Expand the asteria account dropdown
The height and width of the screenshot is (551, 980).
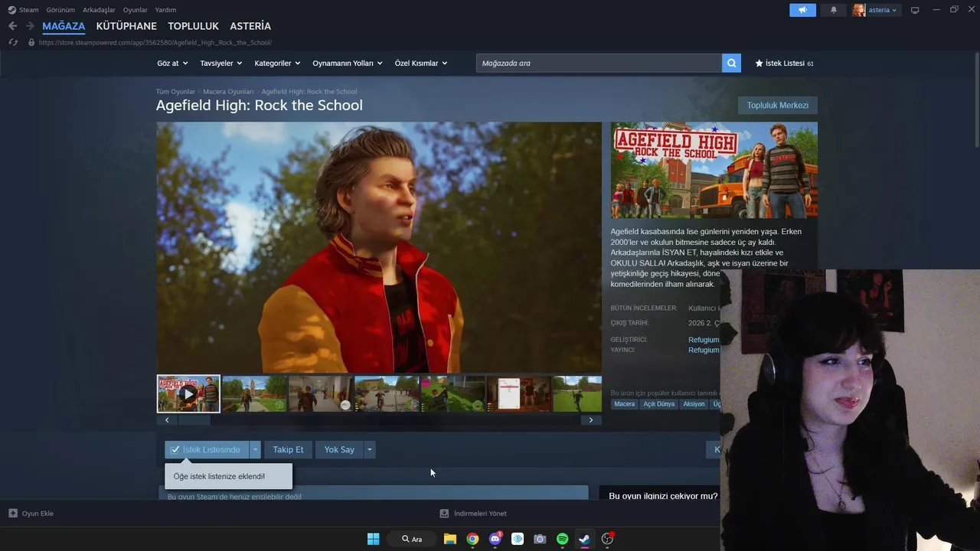pos(894,10)
